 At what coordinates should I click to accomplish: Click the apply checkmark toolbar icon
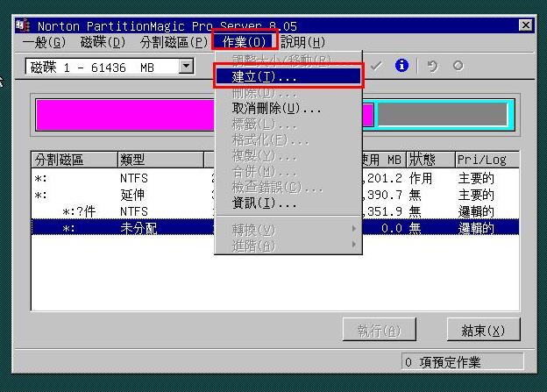click(x=376, y=66)
